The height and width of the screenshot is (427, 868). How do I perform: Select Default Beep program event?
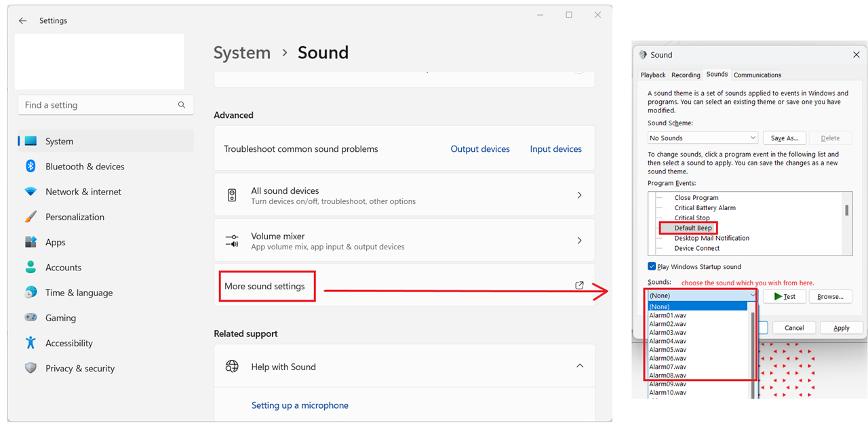coord(693,228)
